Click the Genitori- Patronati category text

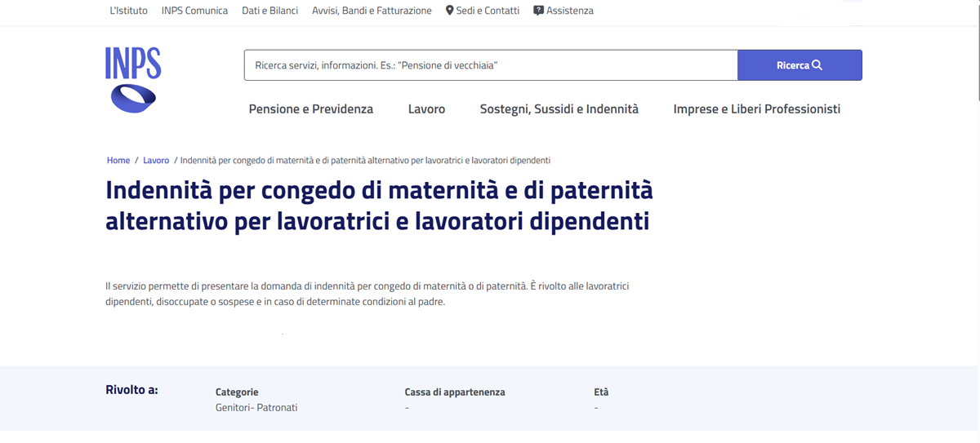pyautogui.click(x=256, y=407)
